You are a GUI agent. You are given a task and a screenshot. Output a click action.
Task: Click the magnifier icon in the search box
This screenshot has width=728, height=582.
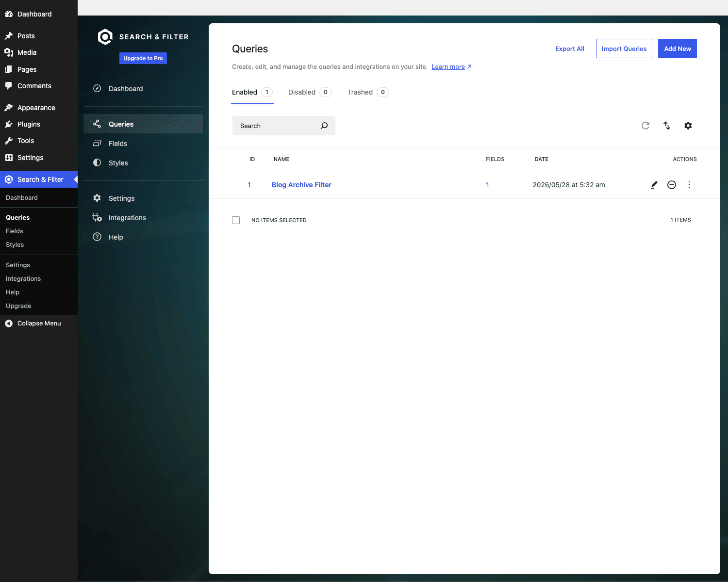click(324, 126)
